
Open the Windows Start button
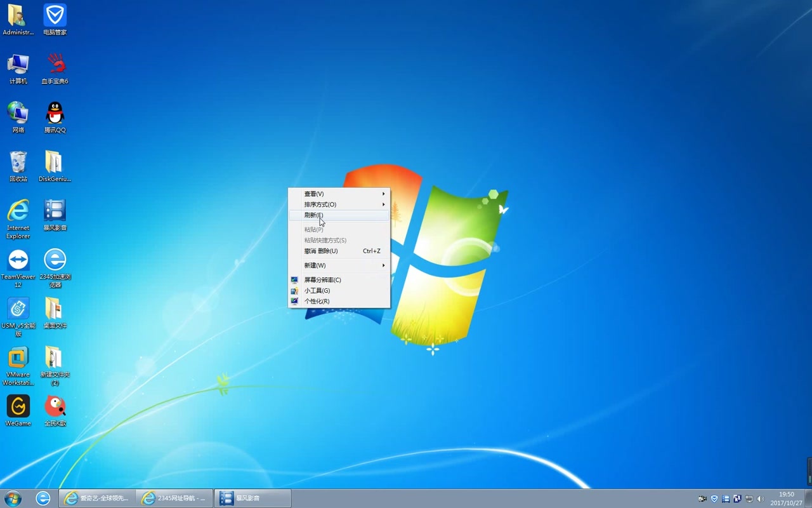click(x=13, y=498)
